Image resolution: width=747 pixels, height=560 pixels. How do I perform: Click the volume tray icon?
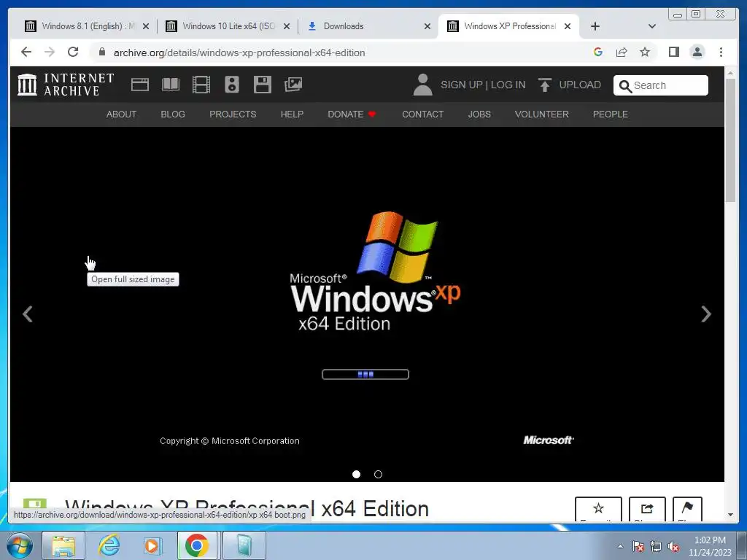coord(673,546)
